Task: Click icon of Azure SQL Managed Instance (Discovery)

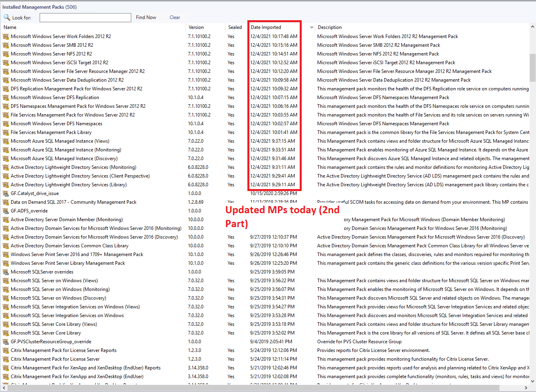Action: tap(6, 159)
